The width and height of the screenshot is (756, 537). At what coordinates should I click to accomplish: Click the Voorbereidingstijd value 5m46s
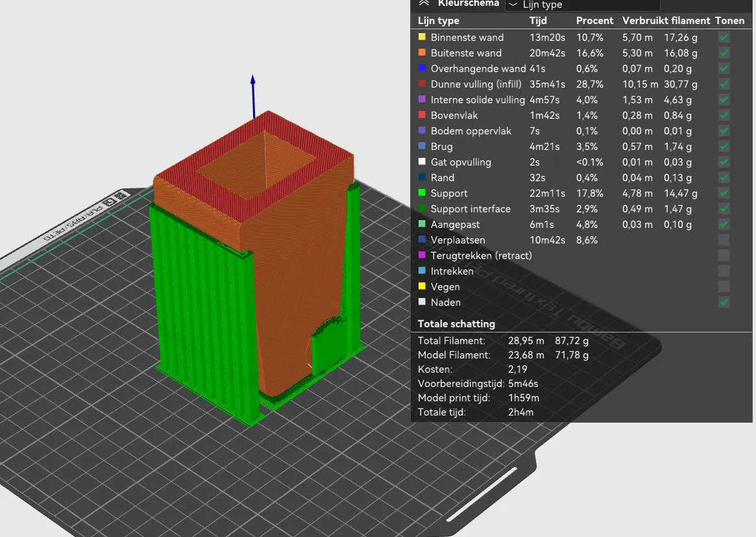click(x=522, y=384)
